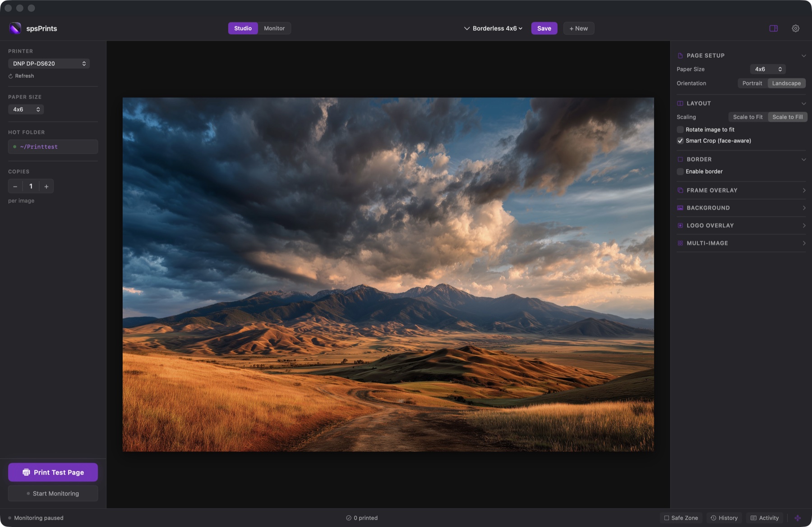This screenshot has height=527, width=812.
Task: Select Scale to Fit scaling
Action: coord(747,117)
